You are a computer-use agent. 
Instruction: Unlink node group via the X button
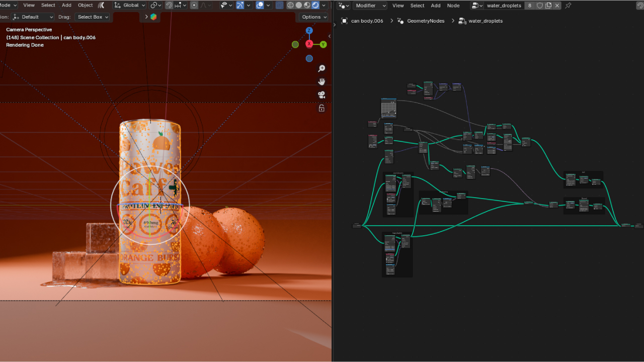556,5
